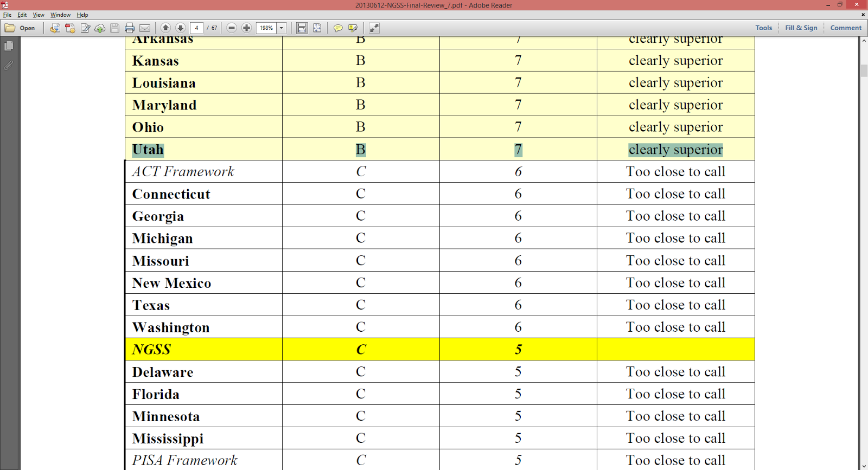Click score '7' in the Ohio row
This screenshot has height=470, width=868.
[x=519, y=127]
